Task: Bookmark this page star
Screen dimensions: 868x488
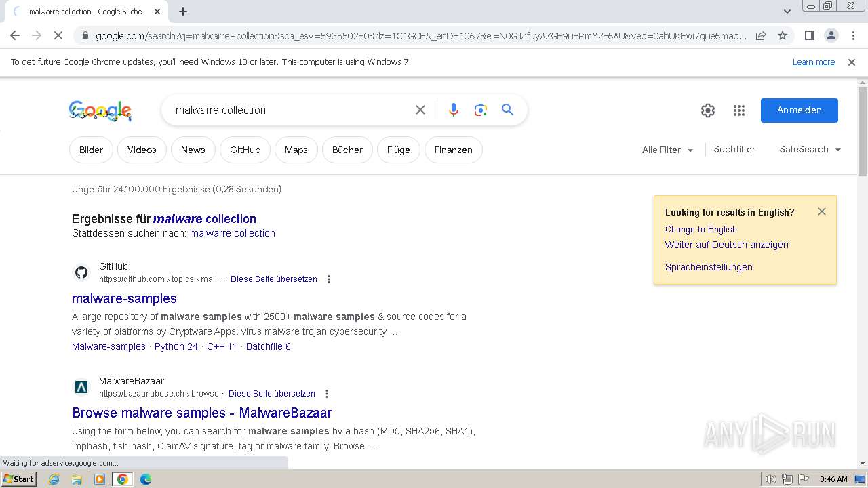Action: [783, 35]
